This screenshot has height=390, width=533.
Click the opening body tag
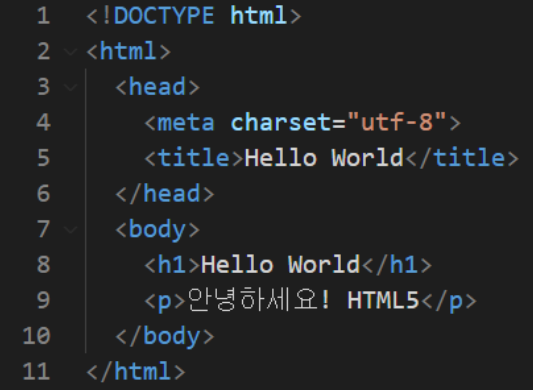(158, 230)
